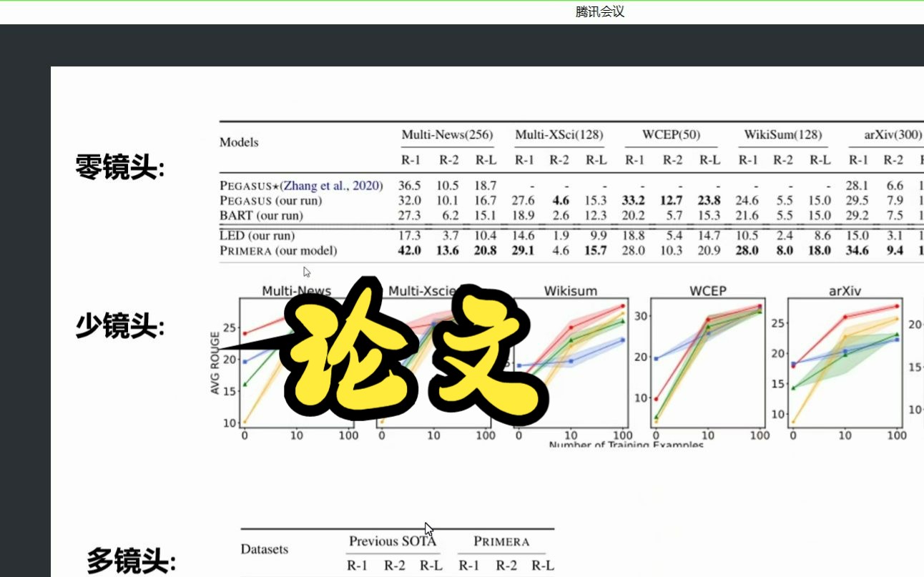The image size is (924, 577).
Task: Click the WCEP(50) table header
Action: point(672,134)
